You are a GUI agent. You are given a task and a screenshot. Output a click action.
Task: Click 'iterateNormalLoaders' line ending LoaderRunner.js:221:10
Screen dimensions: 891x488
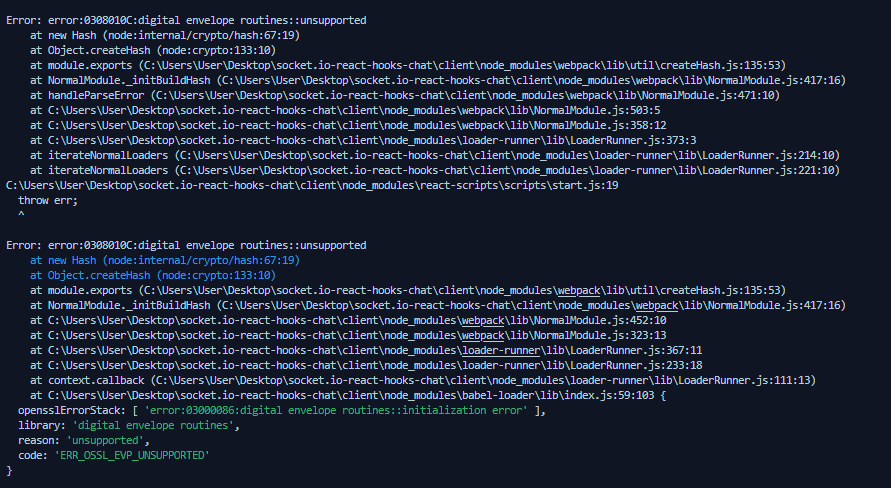(x=435, y=170)
